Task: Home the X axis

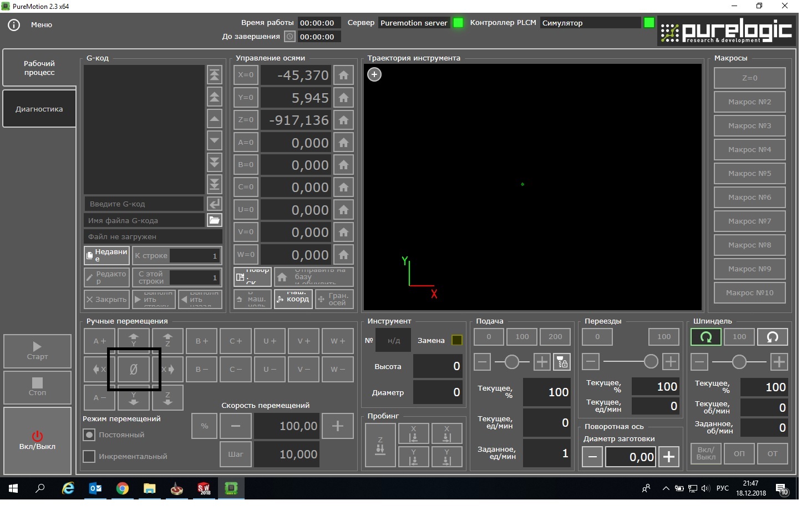Action: [344, 75]
